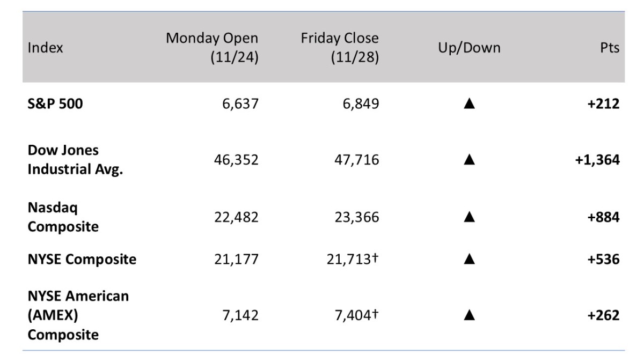Click the +262 points value
This screenshot has width=644, height=362.
tap(604, 315)
